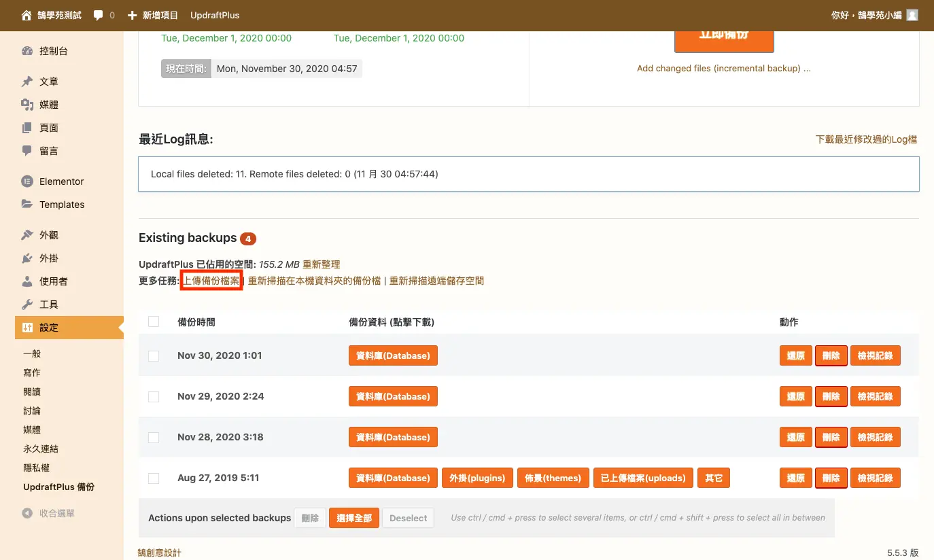Click 重新掃描在本機資料夾的備份檔 link
This screenshot has width=934, height=560.
point(314,281)
